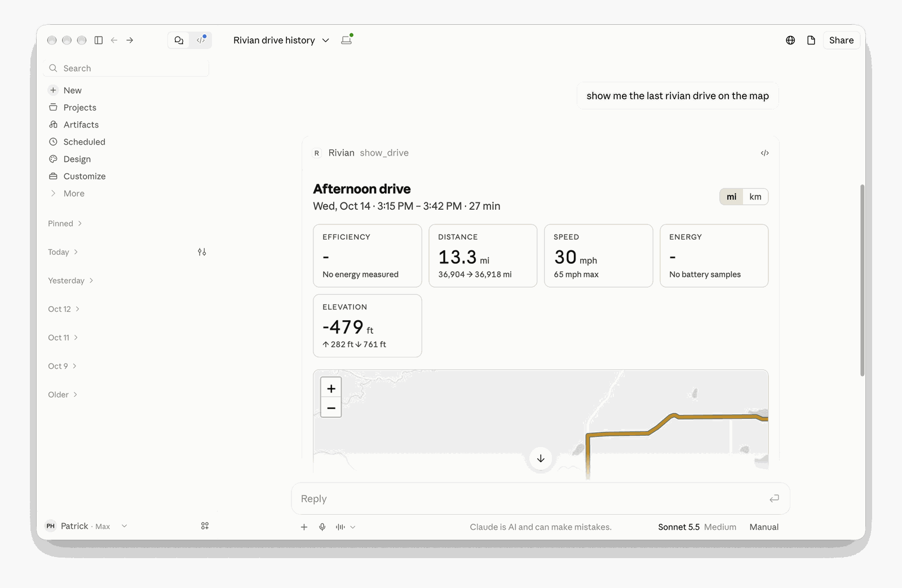Expand the Oct 11 section

tap(63, 338)
